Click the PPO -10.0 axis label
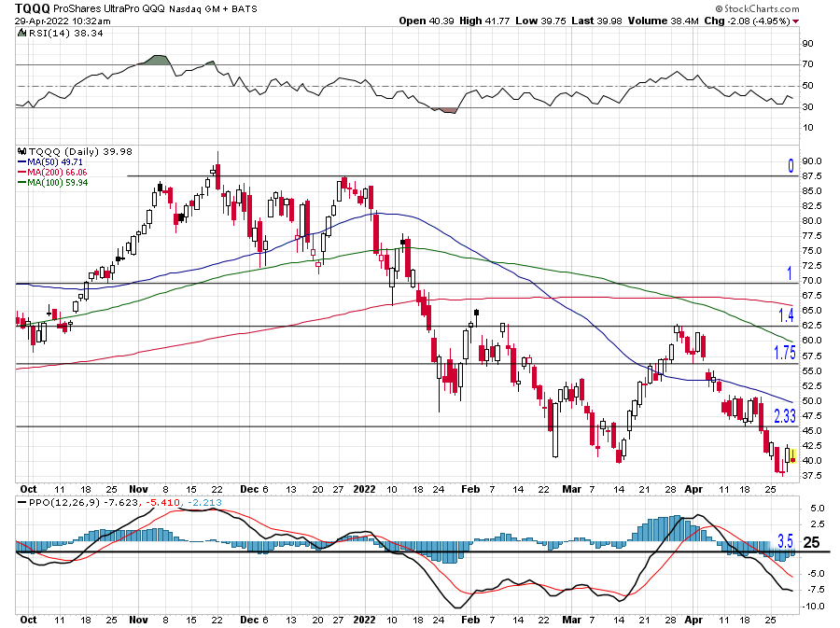The image size is (840, 628). 813,607
